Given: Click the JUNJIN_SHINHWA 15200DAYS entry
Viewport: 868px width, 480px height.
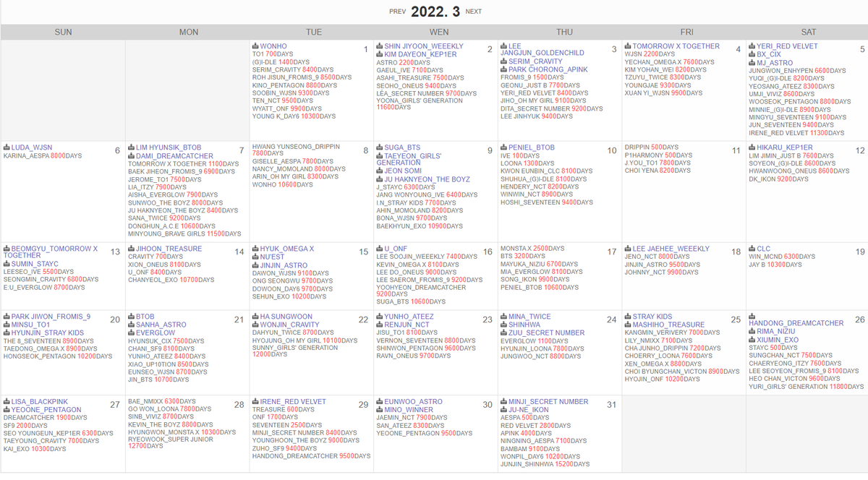Looking at the screenshot, I should 547,464.
